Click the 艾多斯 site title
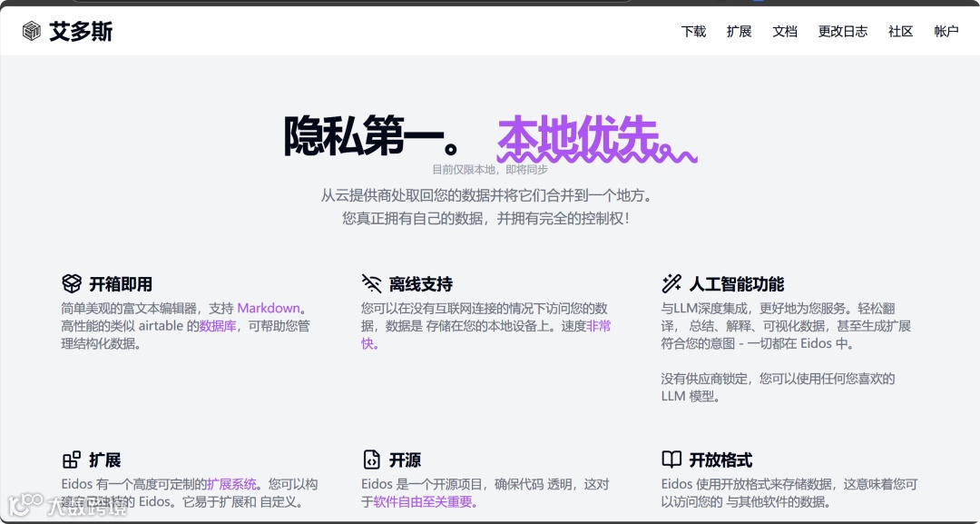This screenshot has width=980, height=524. coord(81,31)
